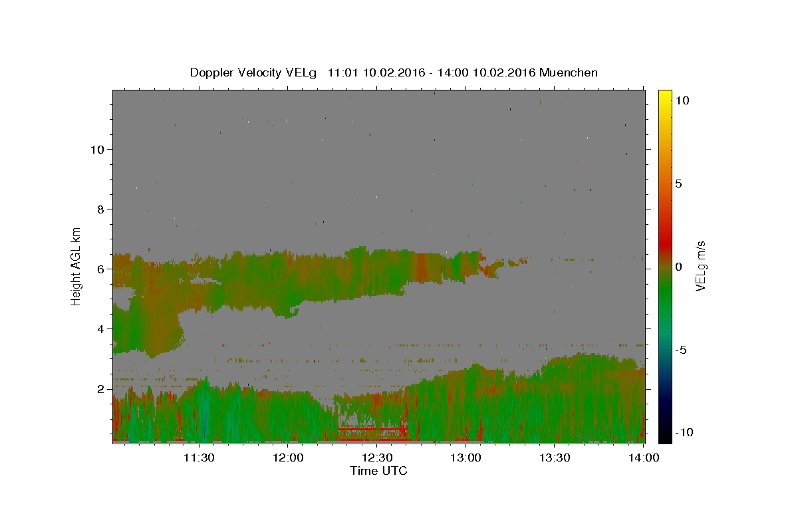The height and width of the screenshot is (532, 798).
Task: Click the 11:30 time axis label
Action: click(x=199, y=458)
